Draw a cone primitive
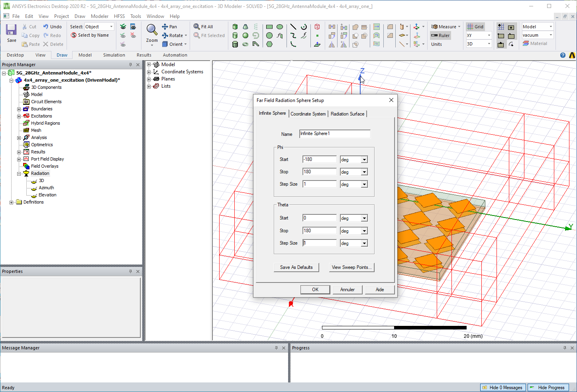The width and height of the screenshot is (577, 392). point(245,27)
